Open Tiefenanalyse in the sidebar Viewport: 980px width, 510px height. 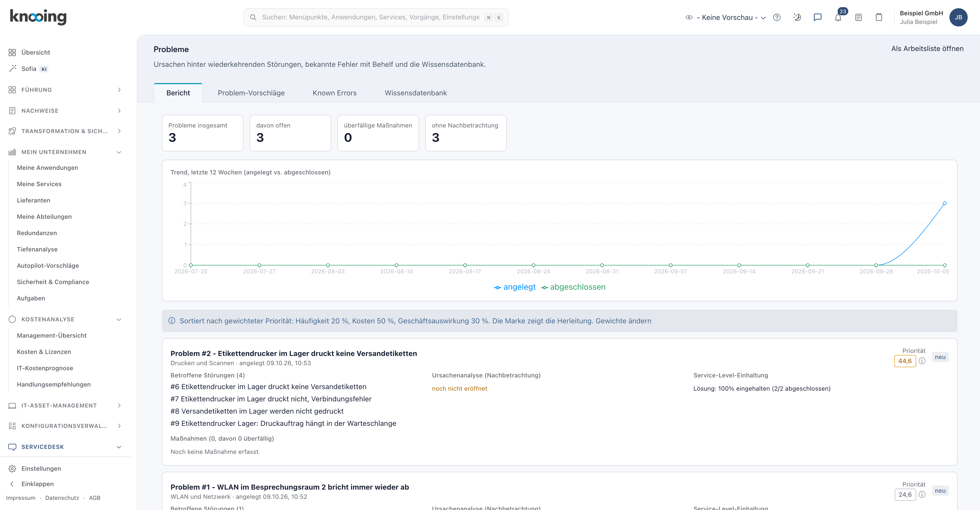(x=37, y=249)
